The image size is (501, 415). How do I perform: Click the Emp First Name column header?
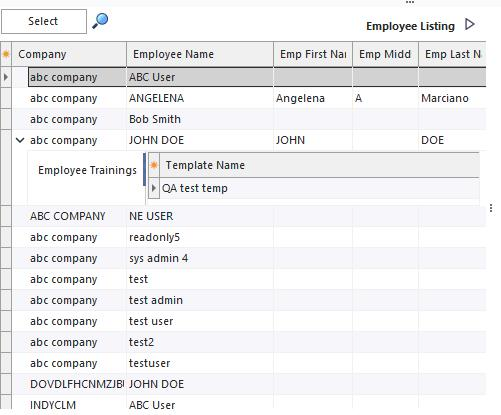coord(313,54)
